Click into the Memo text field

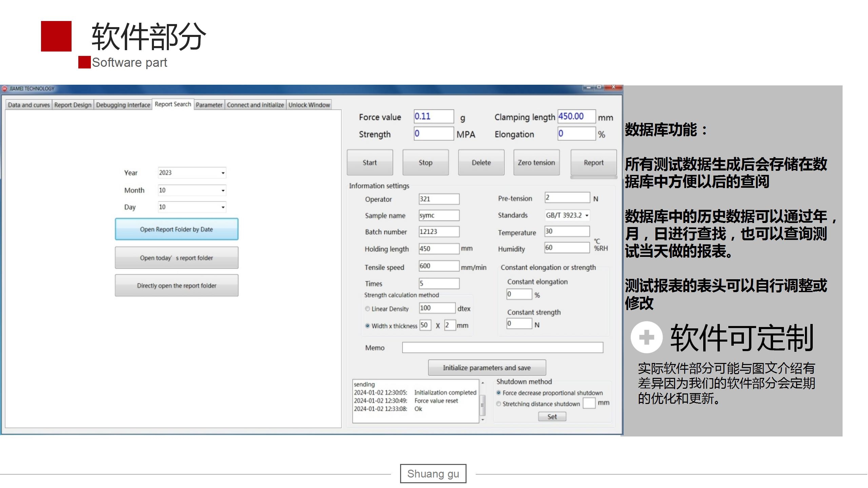[502, 347]
